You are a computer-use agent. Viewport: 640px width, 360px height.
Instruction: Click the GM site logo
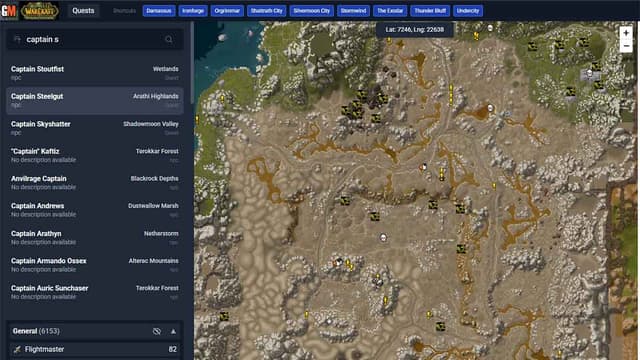click(x=9, y=11)
